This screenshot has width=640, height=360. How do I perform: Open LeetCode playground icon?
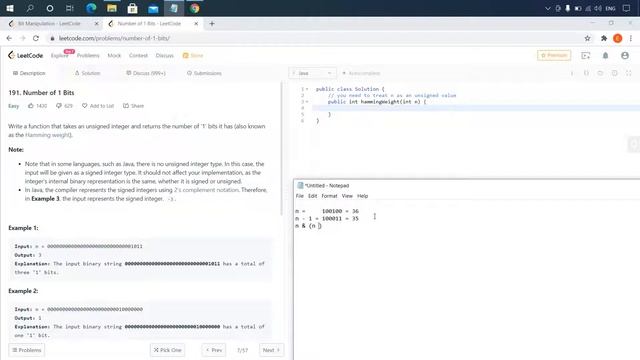click(x=586, y=56)
